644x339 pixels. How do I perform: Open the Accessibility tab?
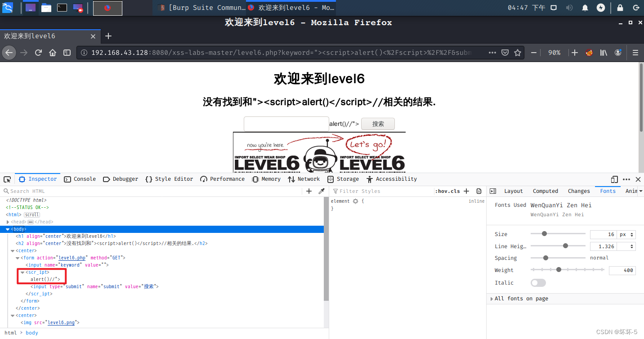tap(392, 179)
